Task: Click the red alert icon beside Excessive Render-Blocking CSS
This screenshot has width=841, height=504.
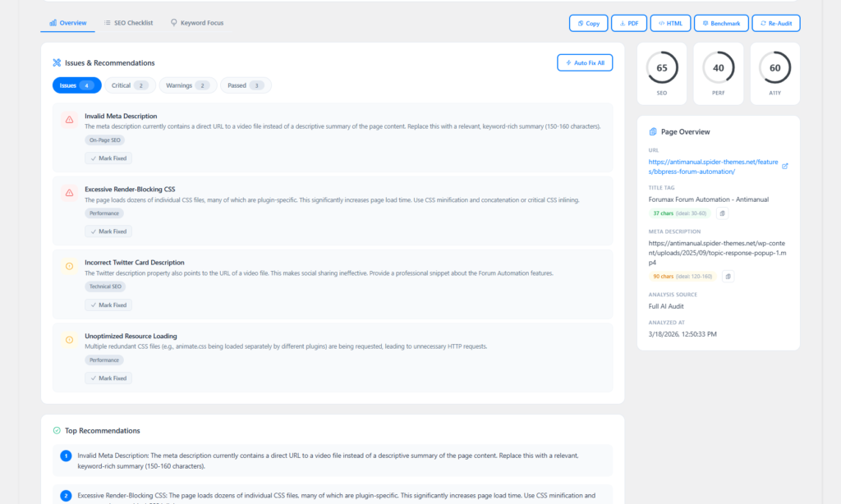Action: tap(70, 193)
